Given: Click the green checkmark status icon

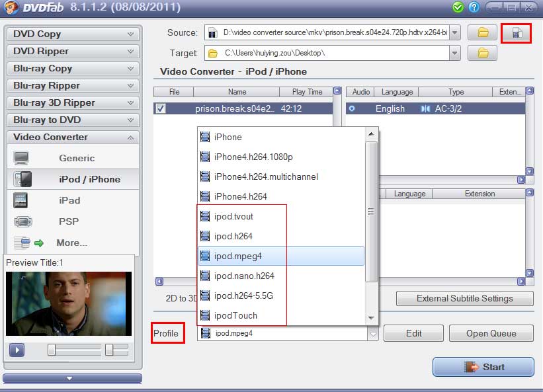Looking at the screenshot, I should tap(458, 7).
